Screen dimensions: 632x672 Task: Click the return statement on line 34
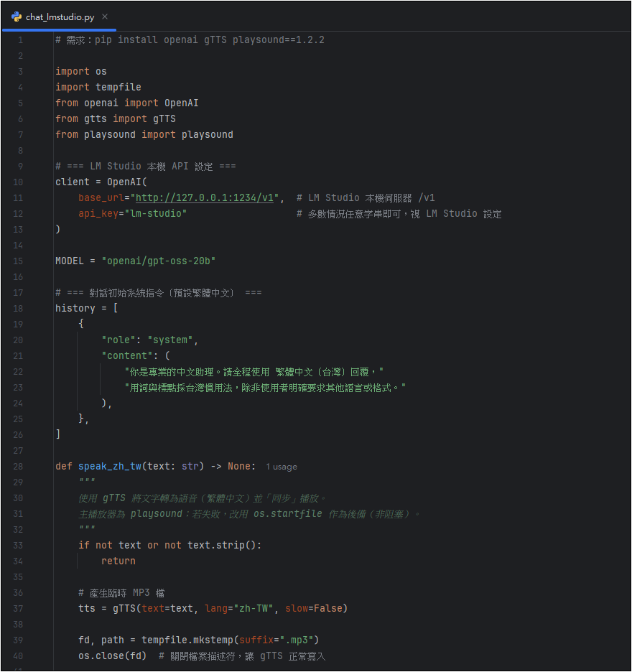coord(118,561)
